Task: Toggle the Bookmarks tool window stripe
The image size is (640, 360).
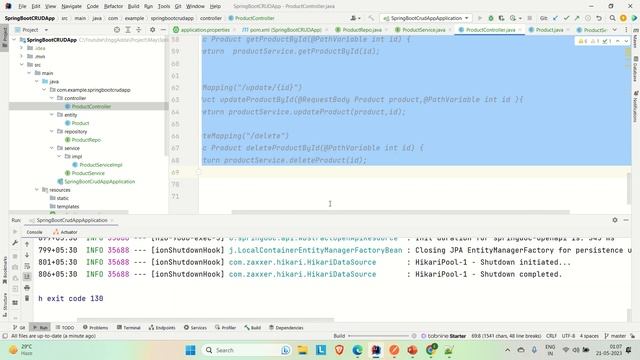Action: point(4,270)
